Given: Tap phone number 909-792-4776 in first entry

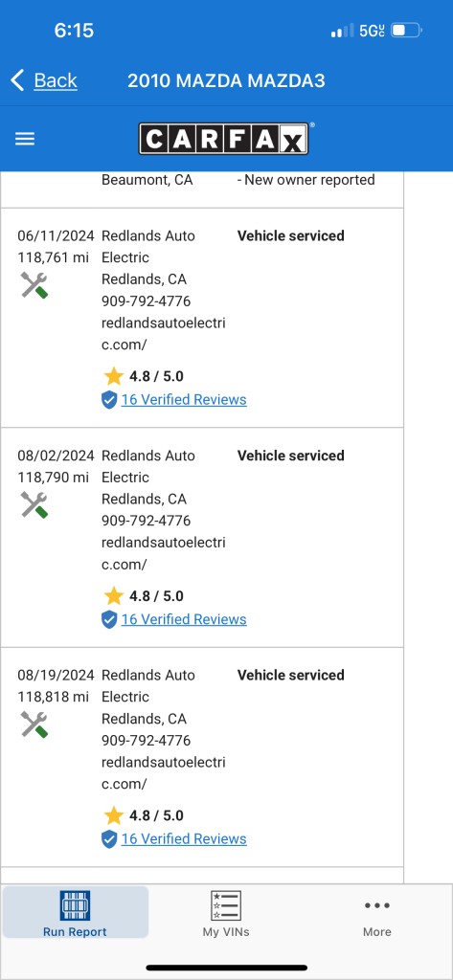Looking at the screenshot, I should (147, 301).
